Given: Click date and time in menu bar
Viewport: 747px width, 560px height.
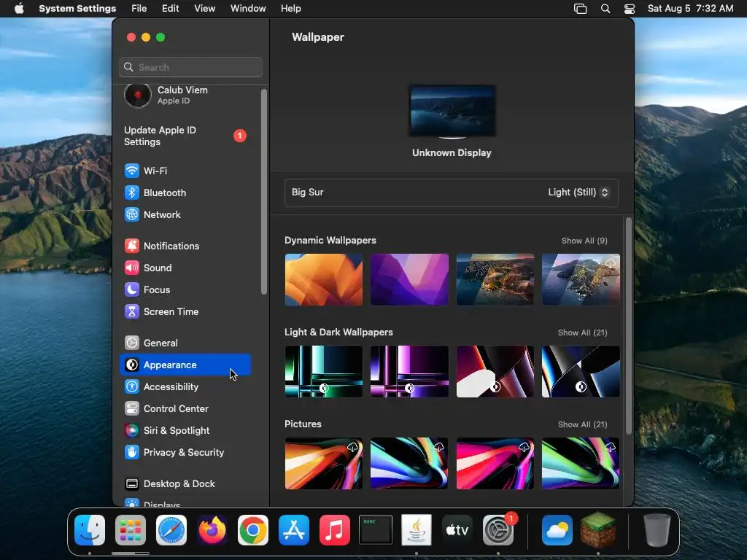Looking at the screenshot, I should (x=690, y=8).
